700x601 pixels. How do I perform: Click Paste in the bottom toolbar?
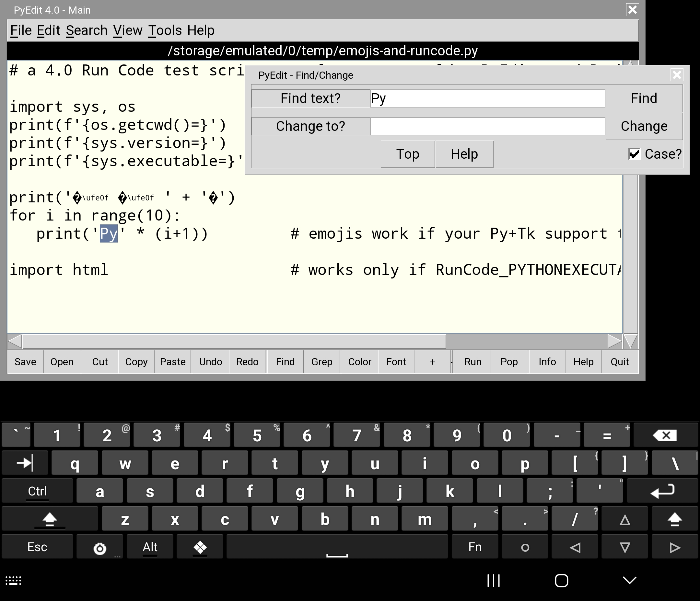pos(173,362)
